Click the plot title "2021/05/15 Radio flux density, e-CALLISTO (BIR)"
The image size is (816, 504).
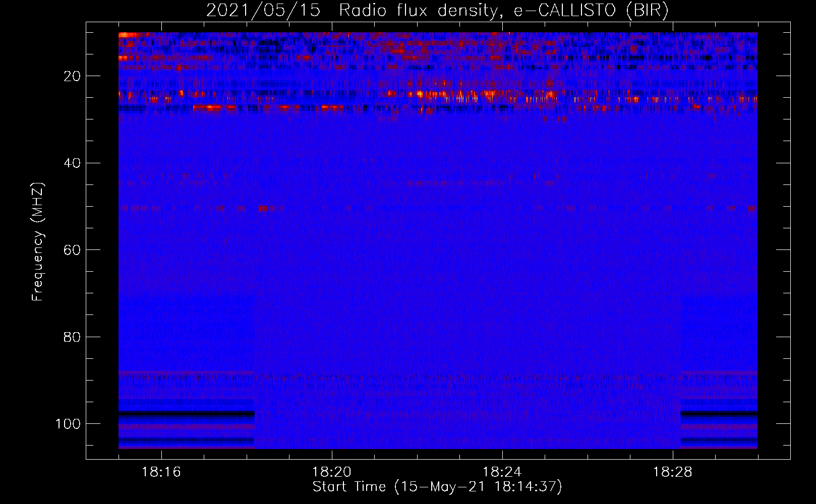point(437,10)
